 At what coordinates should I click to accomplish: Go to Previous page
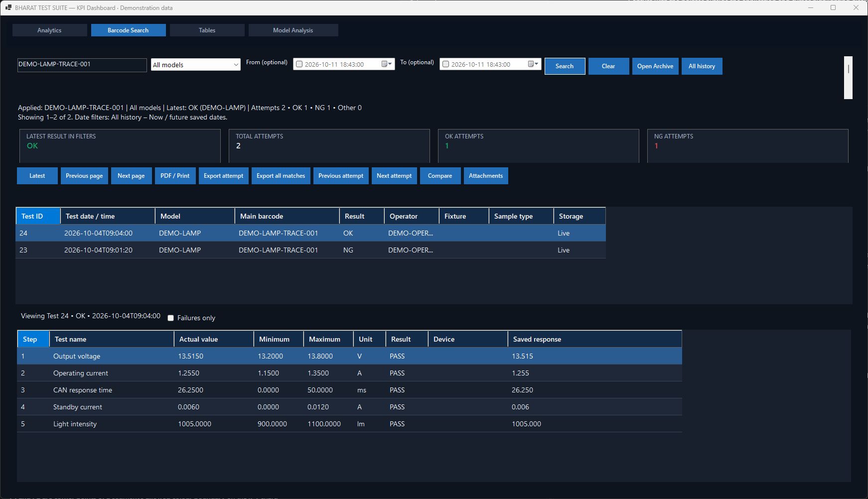tap(84, 176)
